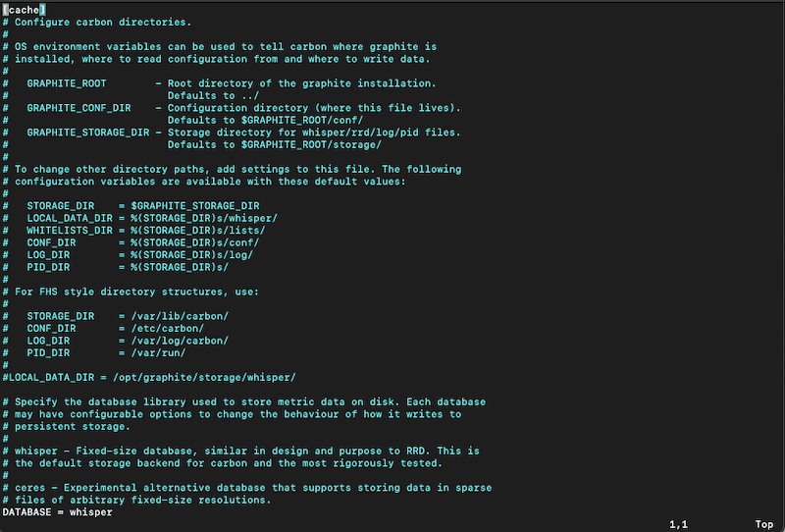The height and width of the screenshot is (532, 785).
Task: Click GRAPHITE_ROOT variable name
Action: pyautogui.click(x=67, y=83)
